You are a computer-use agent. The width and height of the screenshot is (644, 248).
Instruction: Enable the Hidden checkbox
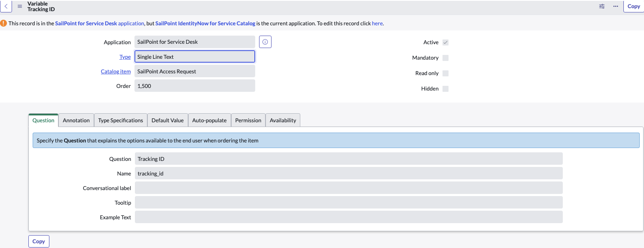tap(446, 89)
